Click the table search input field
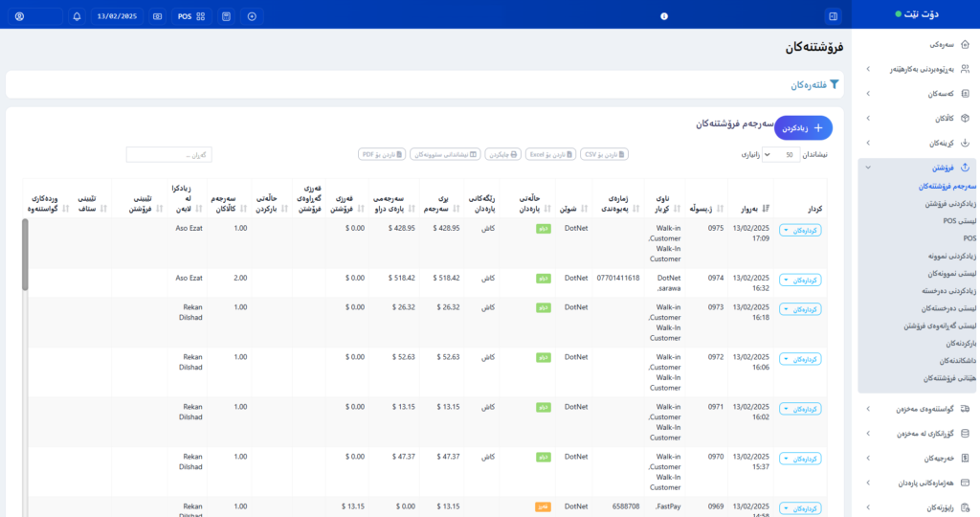980x517 pixels. (x=168, y=154)
